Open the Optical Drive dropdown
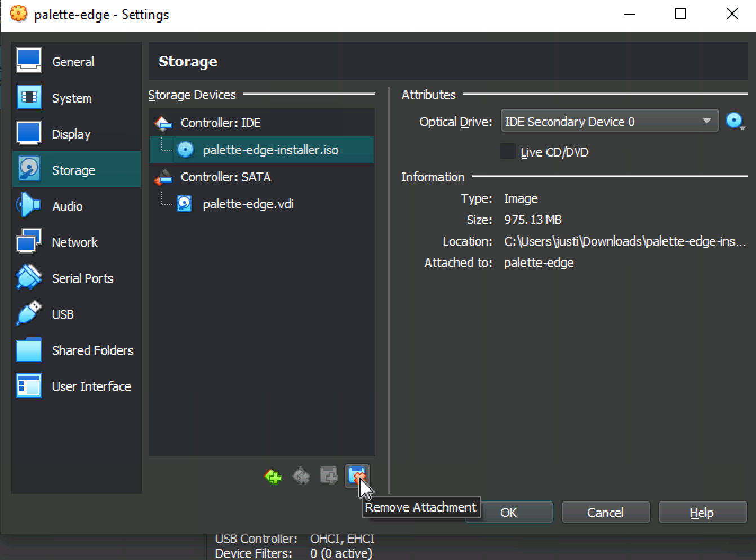Viewport: 756px width, 560px height. click(x=610, y=121)
